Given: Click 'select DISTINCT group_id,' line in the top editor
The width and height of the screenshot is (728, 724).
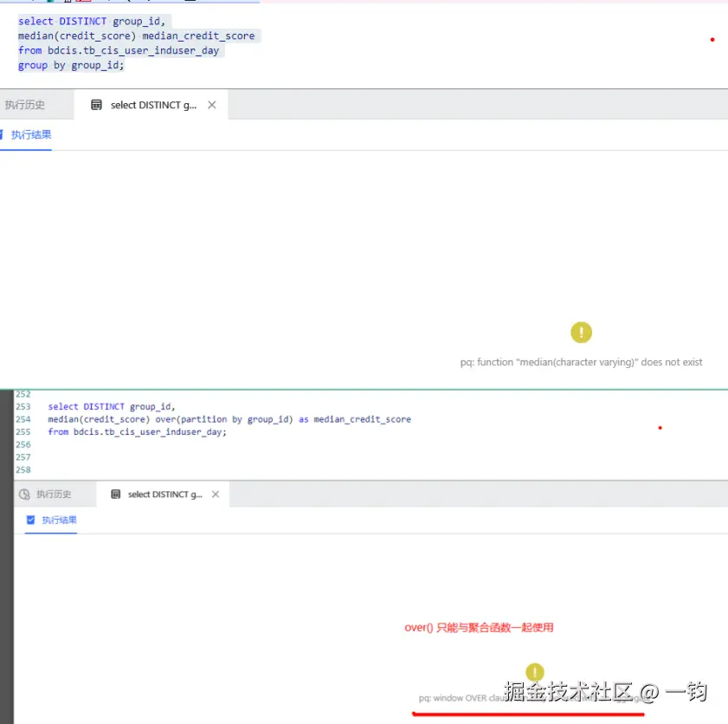Looking at the screenshot, I should pos(92,22).
